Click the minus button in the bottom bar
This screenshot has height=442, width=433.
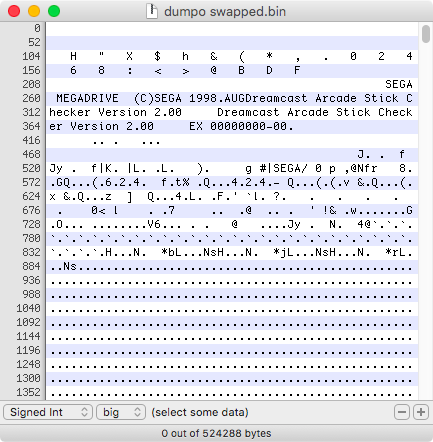coord(402,412)
